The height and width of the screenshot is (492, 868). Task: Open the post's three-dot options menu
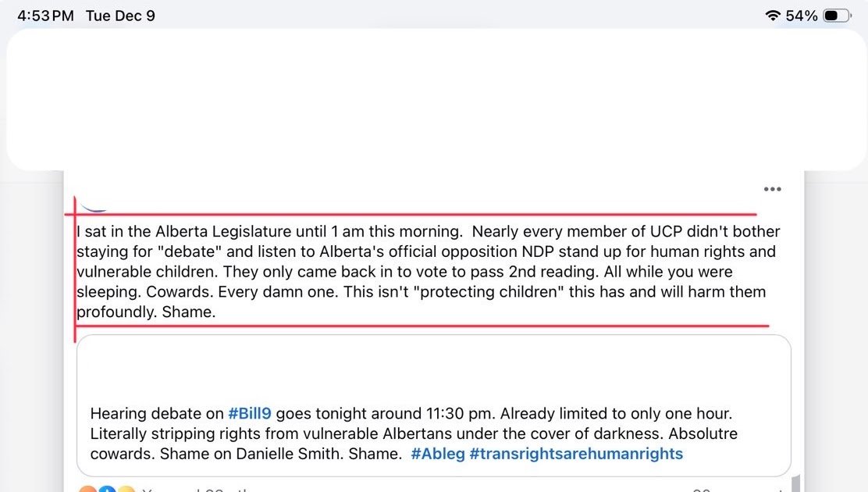(x=772, y=189)
